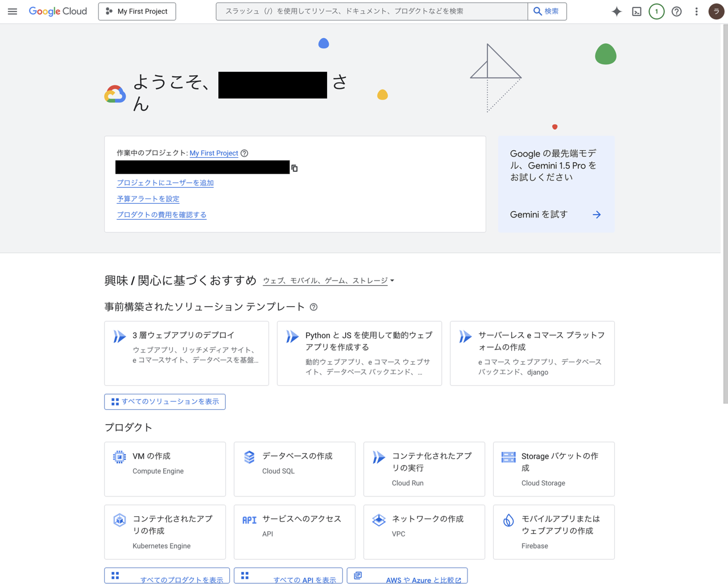Open the three-dot settings menu
728x584 pixels.
(696, 11)
